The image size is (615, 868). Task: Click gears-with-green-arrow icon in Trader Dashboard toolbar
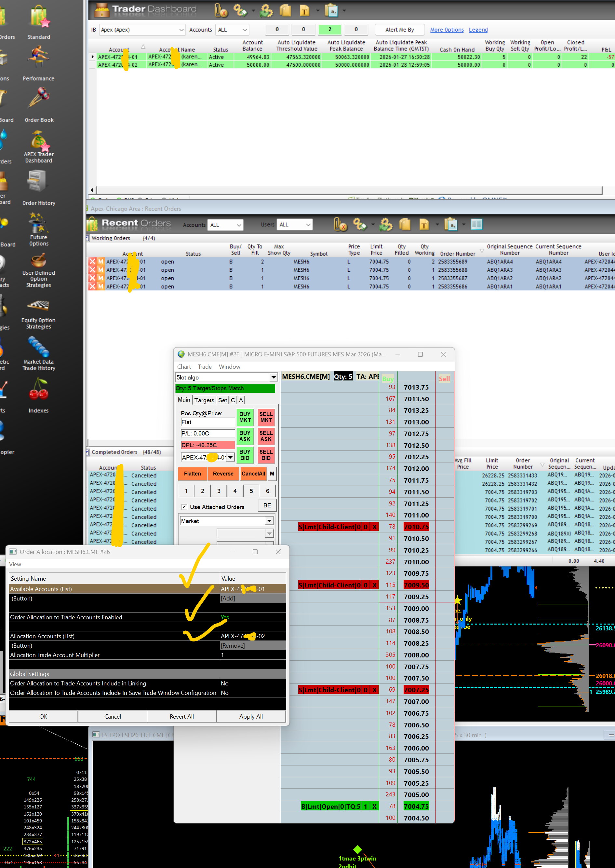coord(266,11)
